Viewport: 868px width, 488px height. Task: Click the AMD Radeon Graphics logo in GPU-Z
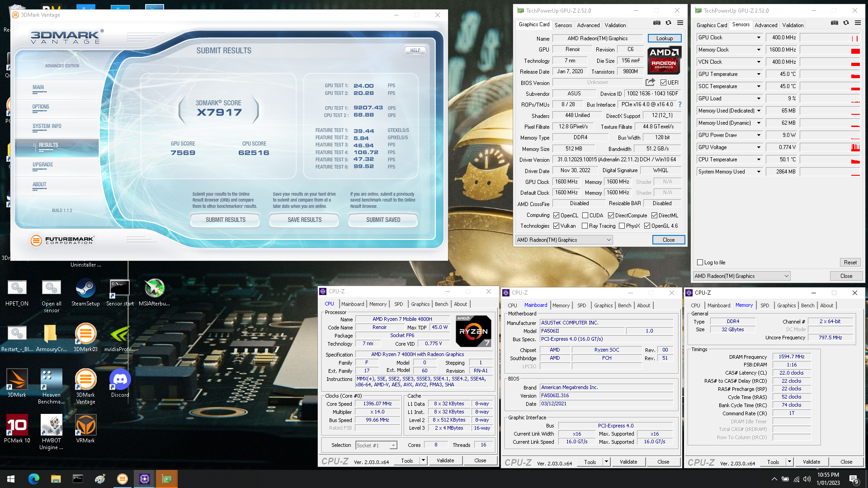664,61
